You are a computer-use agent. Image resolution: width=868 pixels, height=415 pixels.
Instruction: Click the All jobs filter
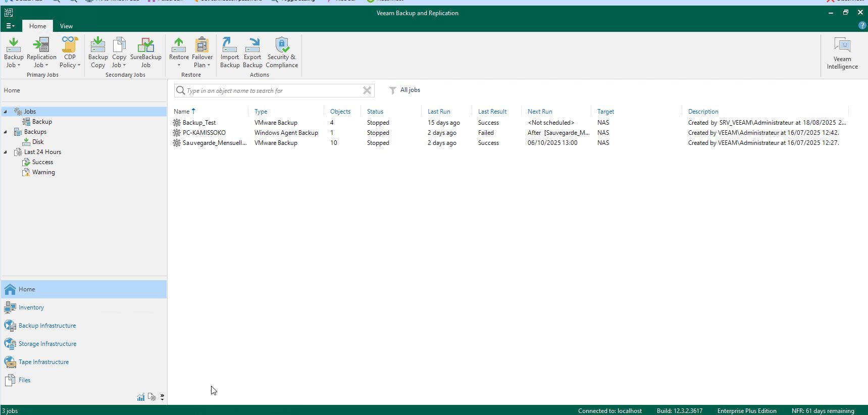point(405,90)
